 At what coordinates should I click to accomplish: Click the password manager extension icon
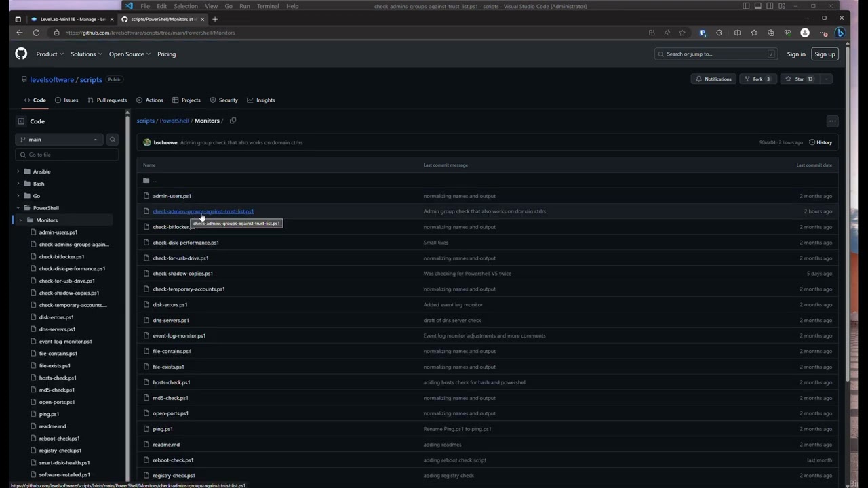[703, 33]
